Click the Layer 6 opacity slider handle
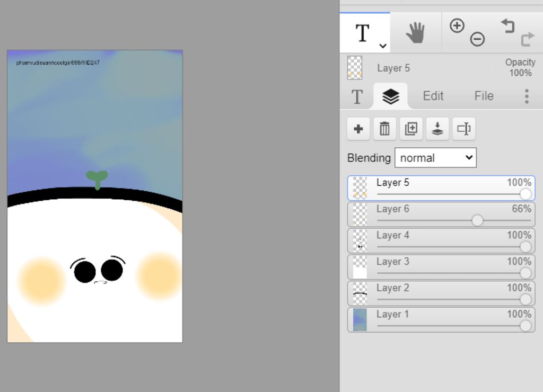Image resolution: width=543 pixels, height=392 pixels. (x=477, y=220)
